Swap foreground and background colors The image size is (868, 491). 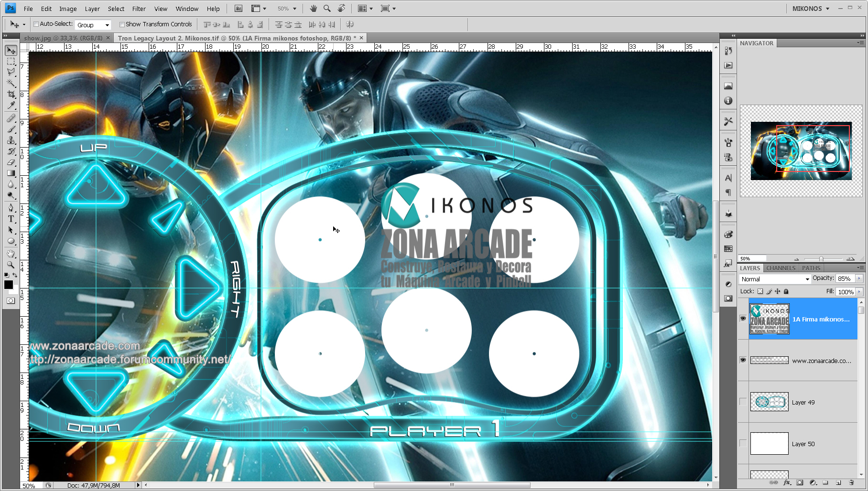[x=15, y=276]
